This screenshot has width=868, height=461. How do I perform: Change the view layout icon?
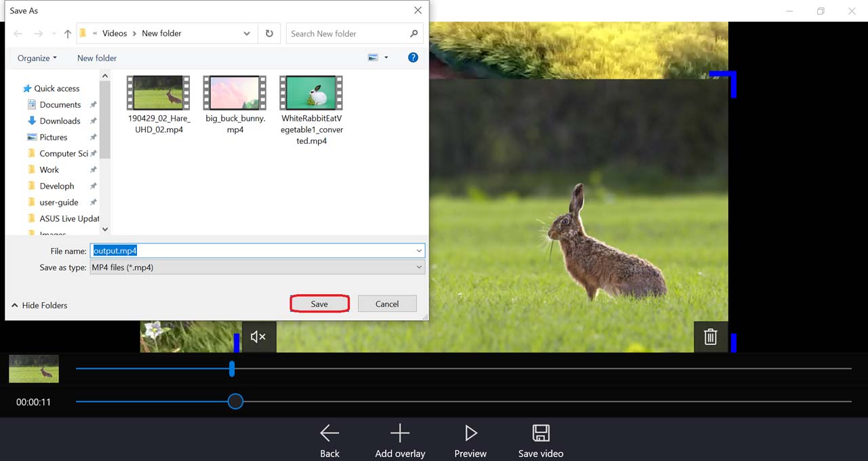point(373,58)
